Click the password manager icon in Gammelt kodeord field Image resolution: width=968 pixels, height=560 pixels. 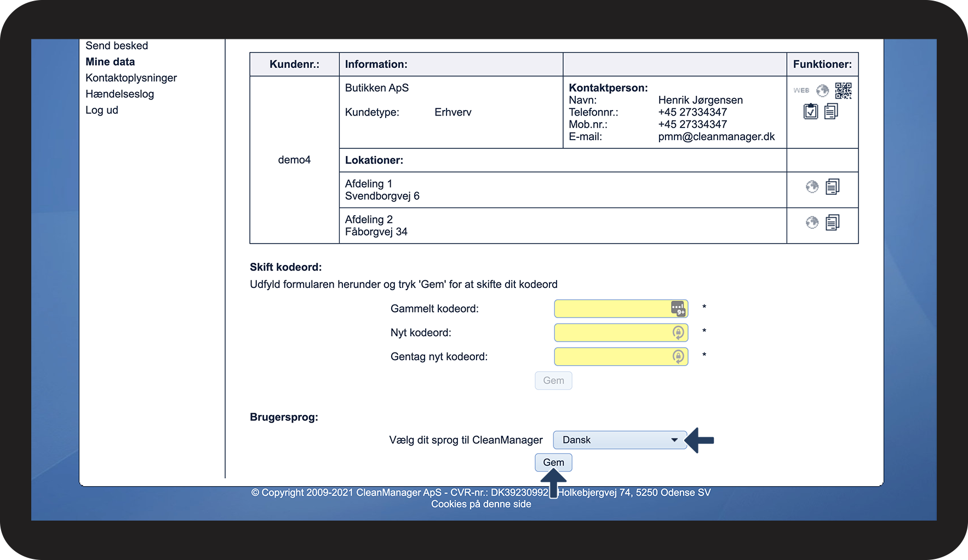[x=678, y=309]
